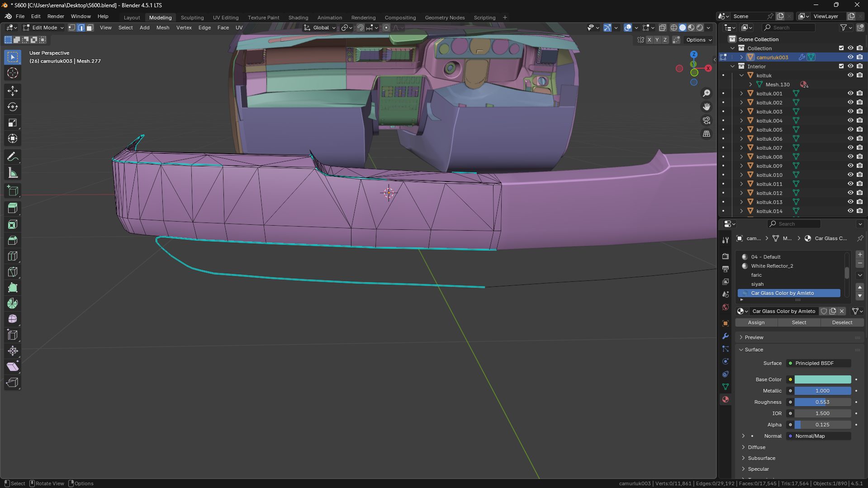This screenshot has height=488, width=868.
Task: Pick the Measure tool
Action: (13, 173)
